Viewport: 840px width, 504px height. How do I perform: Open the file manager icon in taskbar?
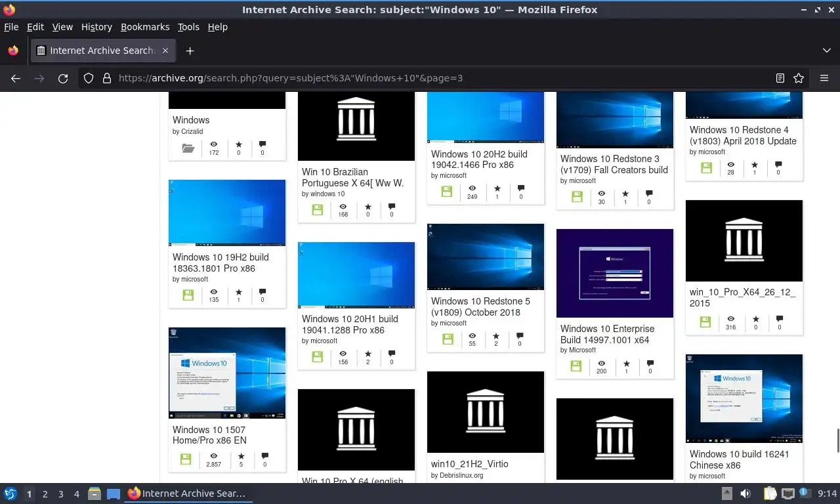pyautogui.click(x=94, y=493)
